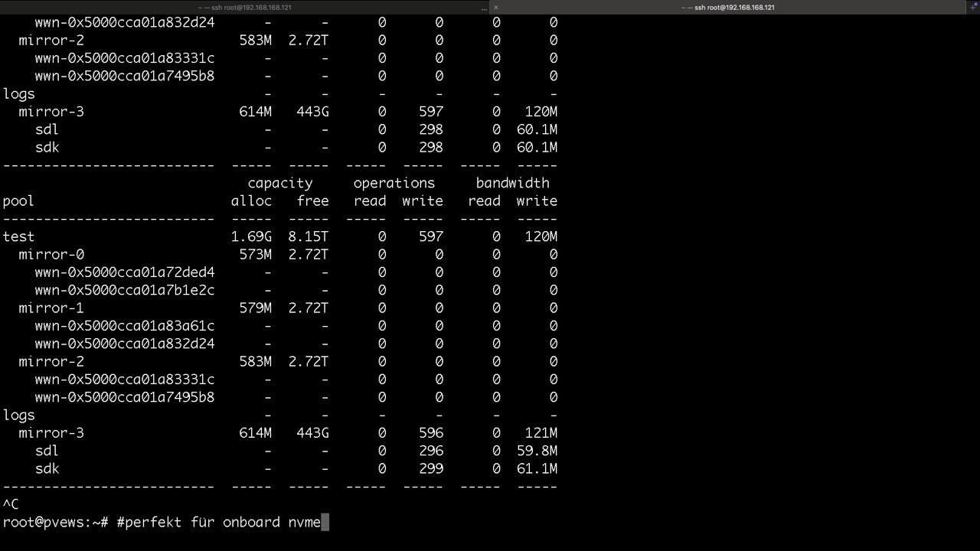Click the '121M' write bandwidth value
The width and height of the screenshot is (980, 551).
point(541,433)
